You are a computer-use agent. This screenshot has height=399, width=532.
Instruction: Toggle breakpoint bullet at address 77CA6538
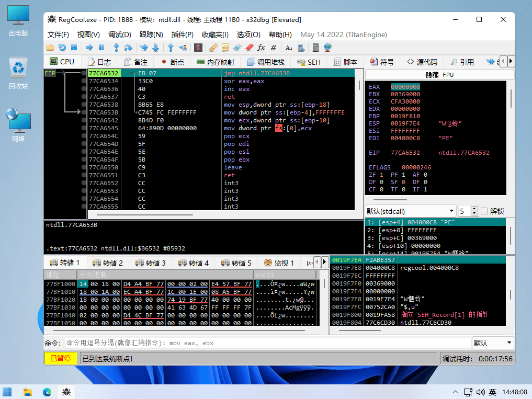click(x=84, y=105)
